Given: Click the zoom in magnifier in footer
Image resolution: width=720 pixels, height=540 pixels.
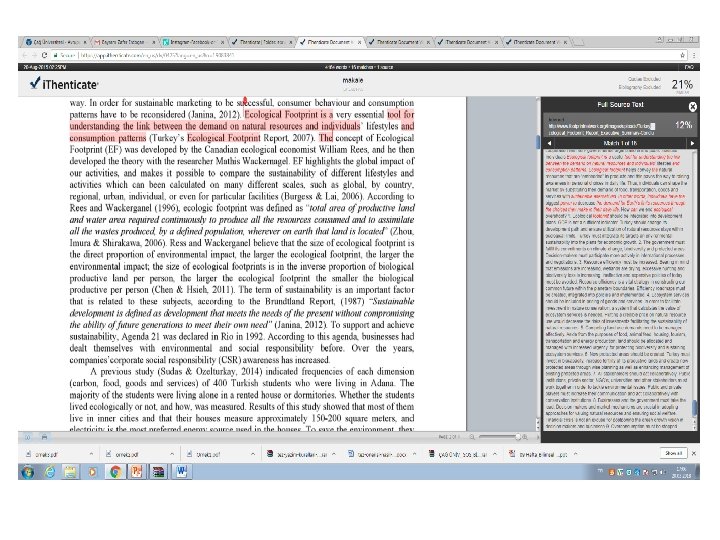Looking at the screenshot, I should 525,437.
